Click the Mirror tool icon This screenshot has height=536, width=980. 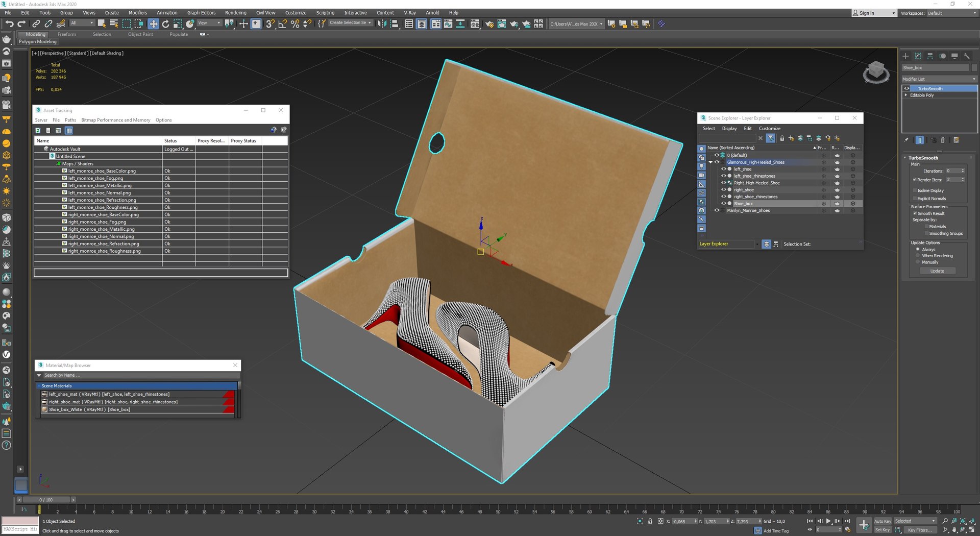click(382, 23)
